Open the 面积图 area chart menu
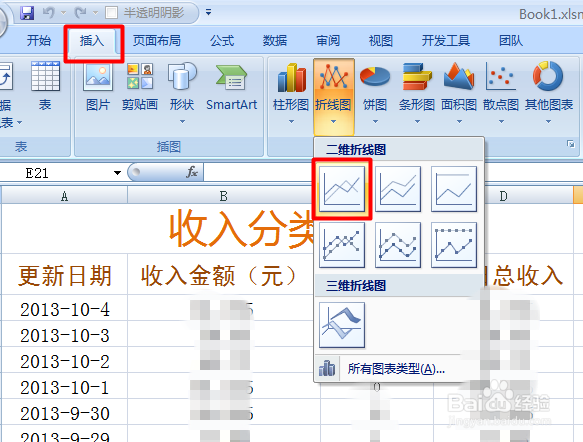The width and height of the screenshot is (583, 442). coord(459,93)
